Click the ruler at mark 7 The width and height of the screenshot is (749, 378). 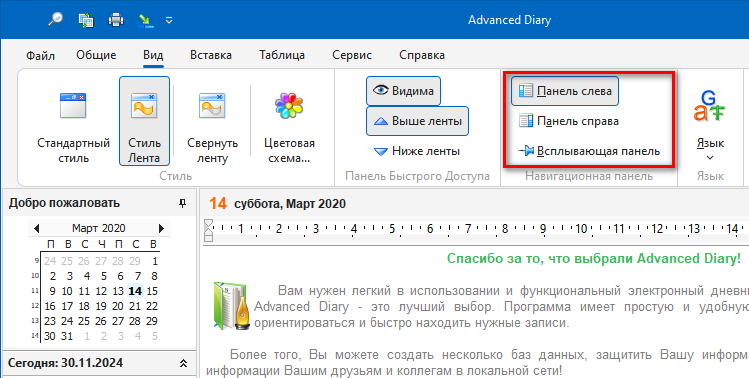(x=468, y=229)
